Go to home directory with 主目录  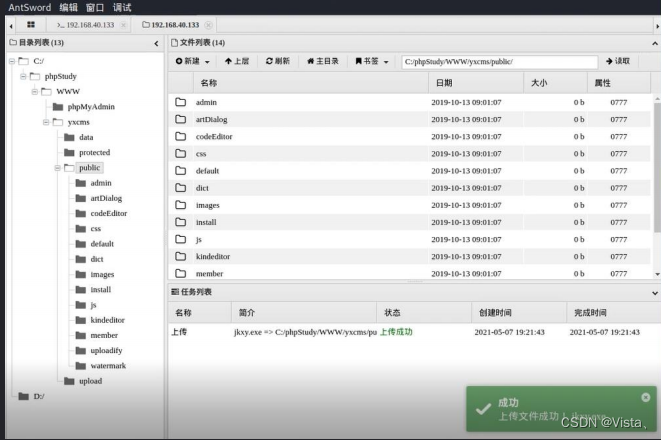click(x=323, y=62)
